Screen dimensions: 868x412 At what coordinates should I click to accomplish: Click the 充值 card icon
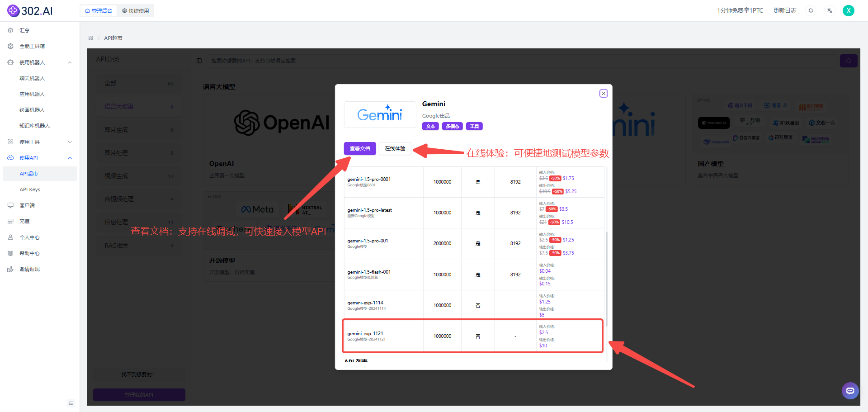pyautogui.click(x=10, y=221)
